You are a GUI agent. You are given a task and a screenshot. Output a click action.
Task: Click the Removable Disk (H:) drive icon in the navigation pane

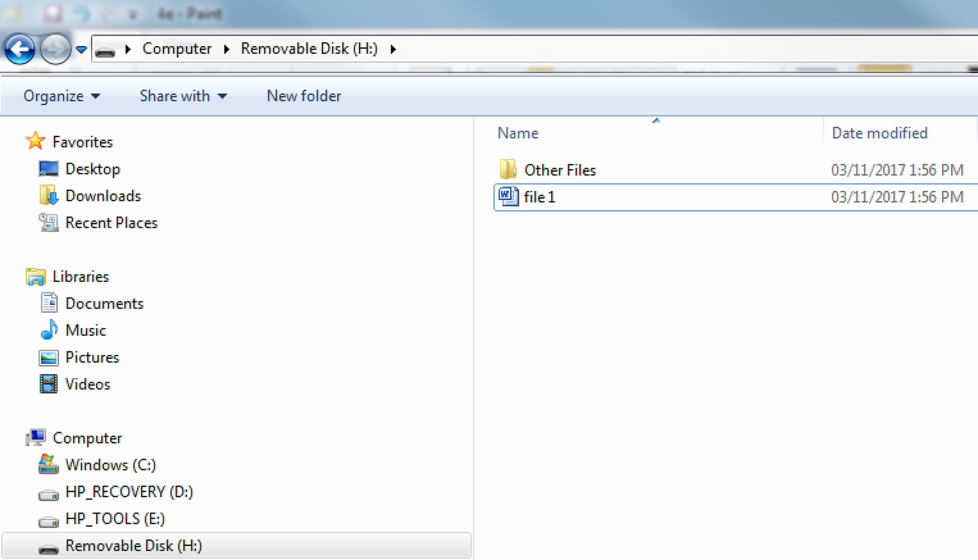coord(48,549)
